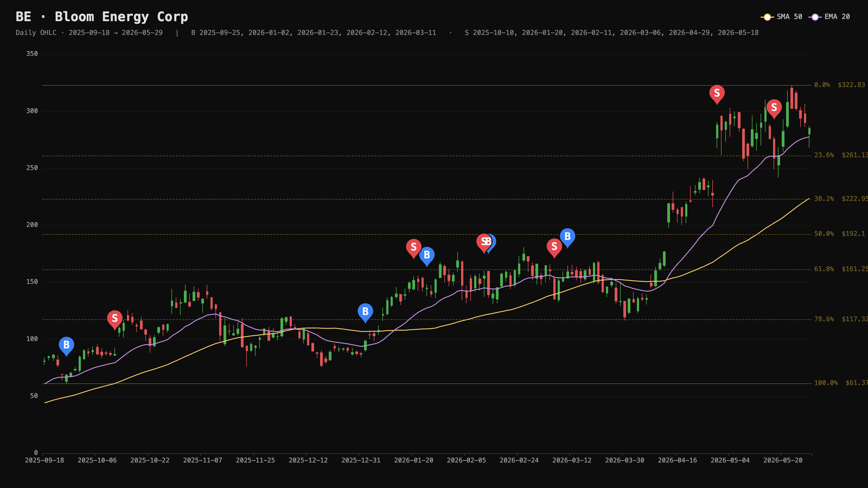Click the 2025-10-06 date axis label
This screenshot has height=488, width=868.
coord(97,460)
